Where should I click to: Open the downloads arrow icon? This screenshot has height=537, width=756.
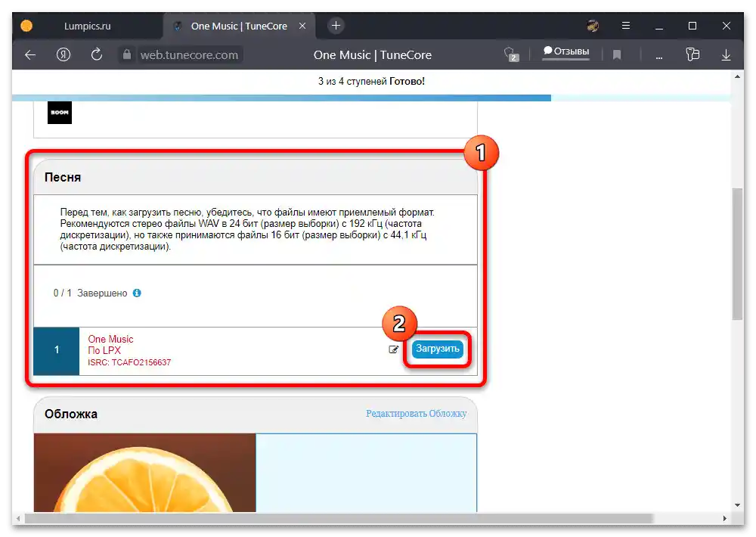click(726, 55)
